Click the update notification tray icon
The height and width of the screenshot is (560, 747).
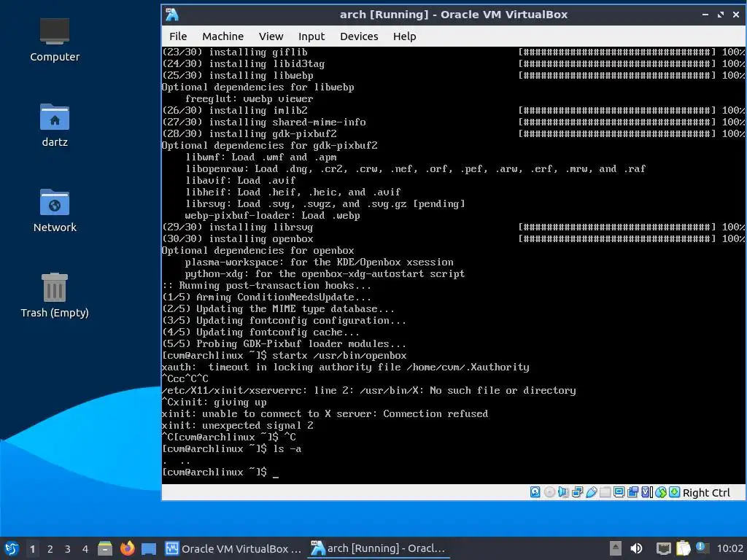(702, 548)
